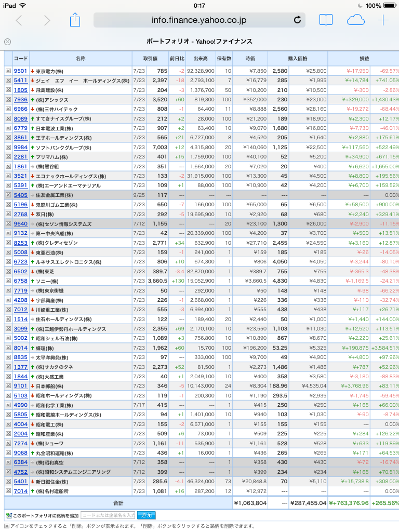This screenshot has height=532, width=399.
Task: Open stock code 9984 link
Action: pos(21,147)
